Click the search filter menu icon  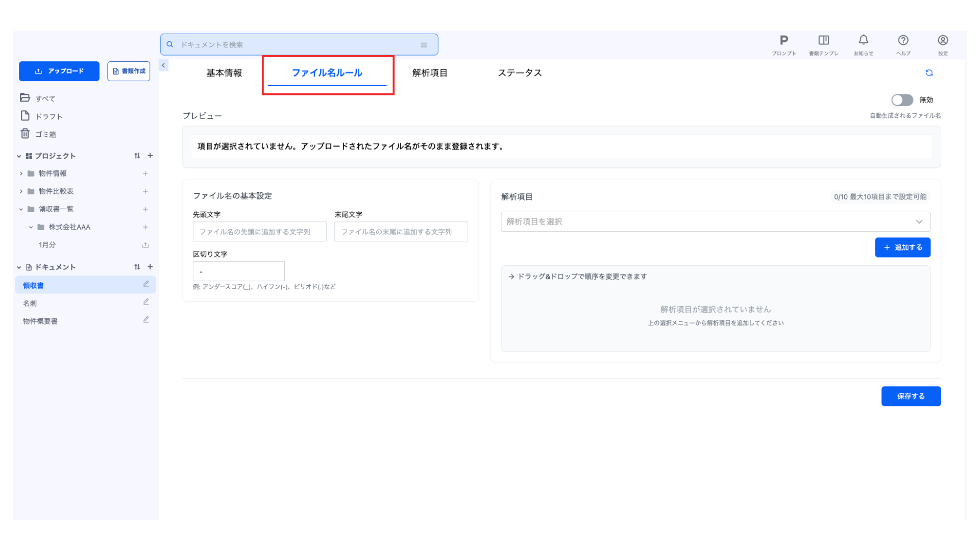point(424,45)
